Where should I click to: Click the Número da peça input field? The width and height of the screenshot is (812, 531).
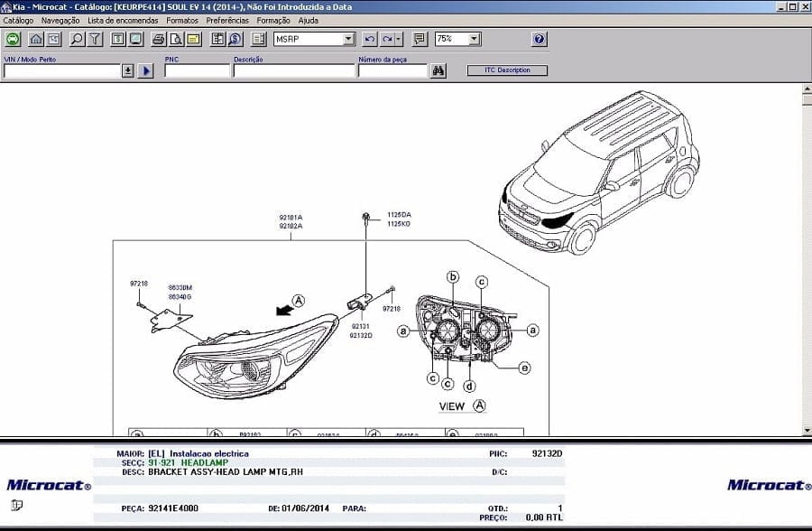pyautogui.click(x=393, y=71)
